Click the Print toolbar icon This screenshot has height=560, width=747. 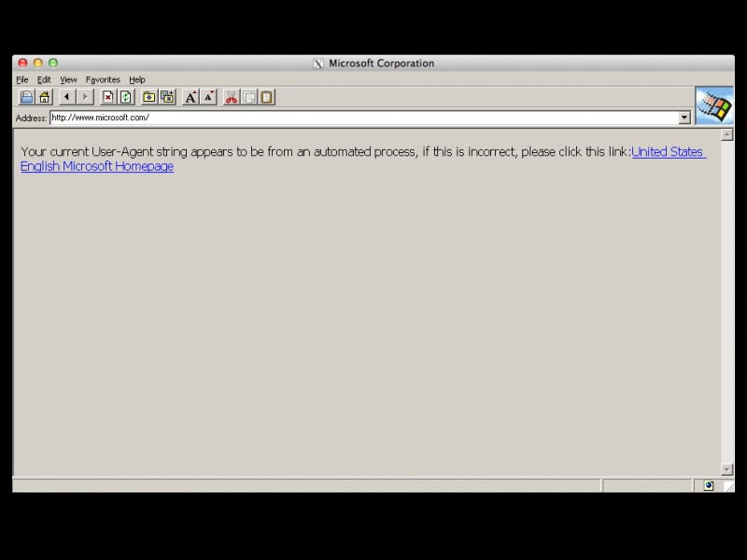tap(26, 97)
